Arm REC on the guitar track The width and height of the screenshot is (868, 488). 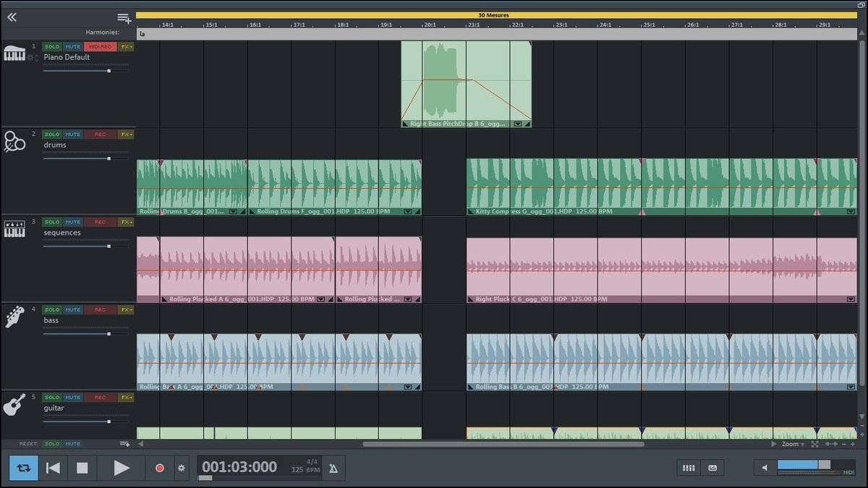coord(100,398)
